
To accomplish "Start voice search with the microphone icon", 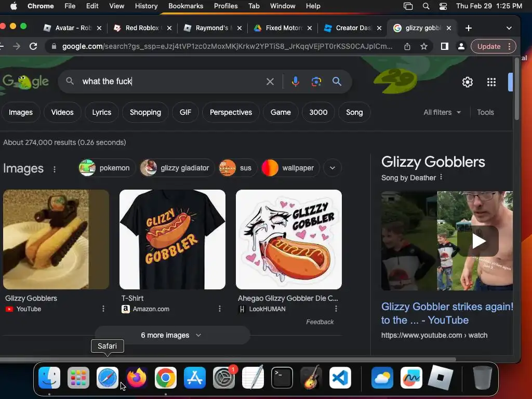I will [296, 82].
